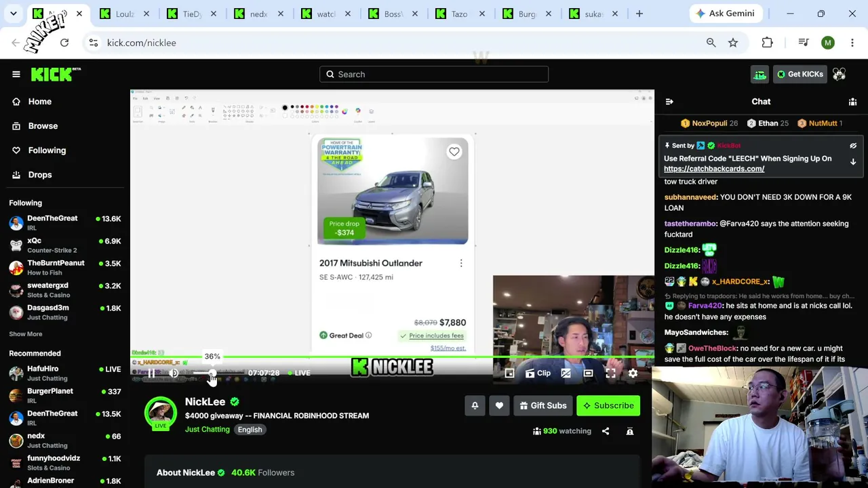Enter fullscreen video mode

(610, 373)
